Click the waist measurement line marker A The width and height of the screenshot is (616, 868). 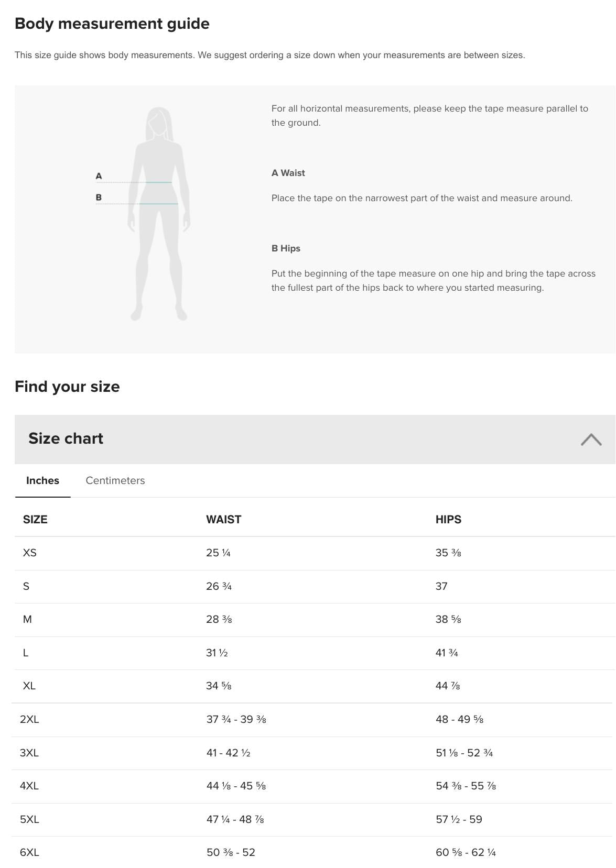coord(98,176)
